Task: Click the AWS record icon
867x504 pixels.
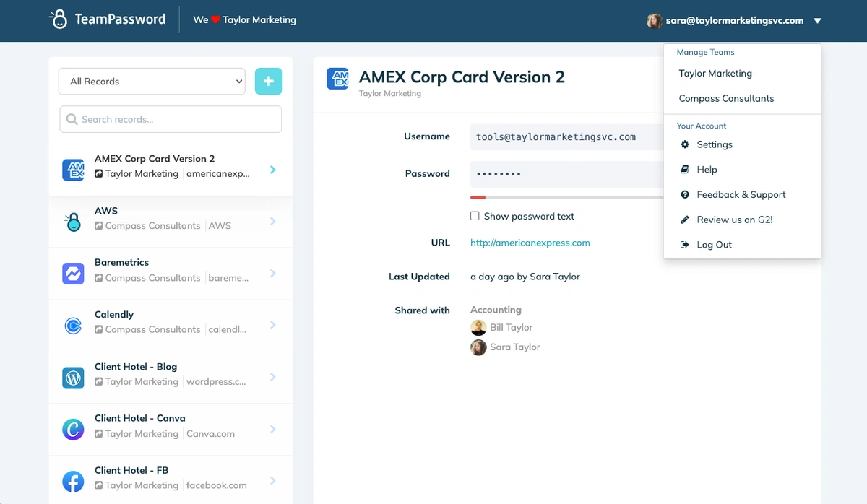Action: pyautogui.click(x=74, y=222)
